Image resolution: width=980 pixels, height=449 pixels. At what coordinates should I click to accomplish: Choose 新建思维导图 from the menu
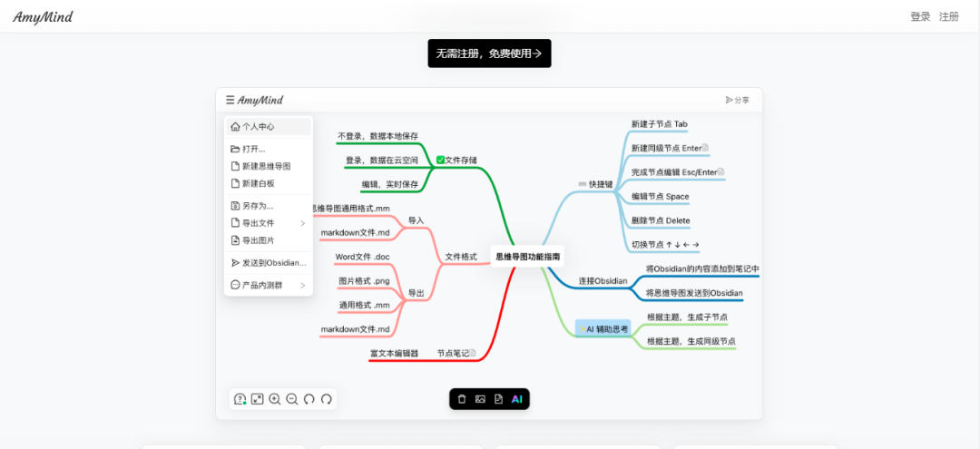268,166
